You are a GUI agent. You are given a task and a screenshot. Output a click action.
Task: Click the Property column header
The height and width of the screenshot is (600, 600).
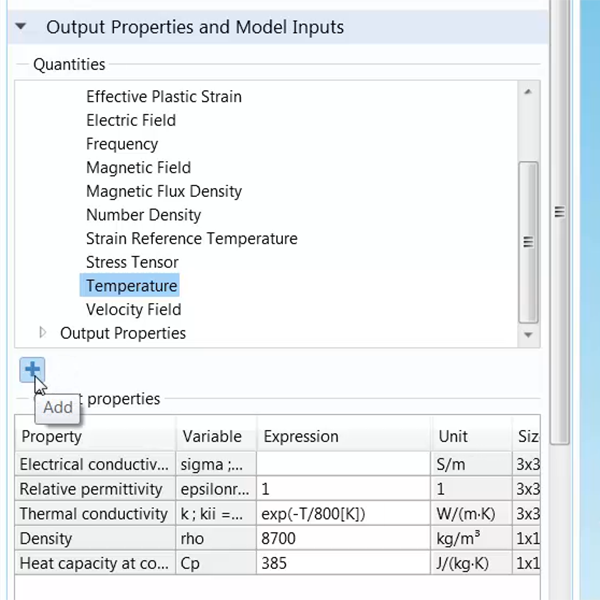(x=52, y=437)
